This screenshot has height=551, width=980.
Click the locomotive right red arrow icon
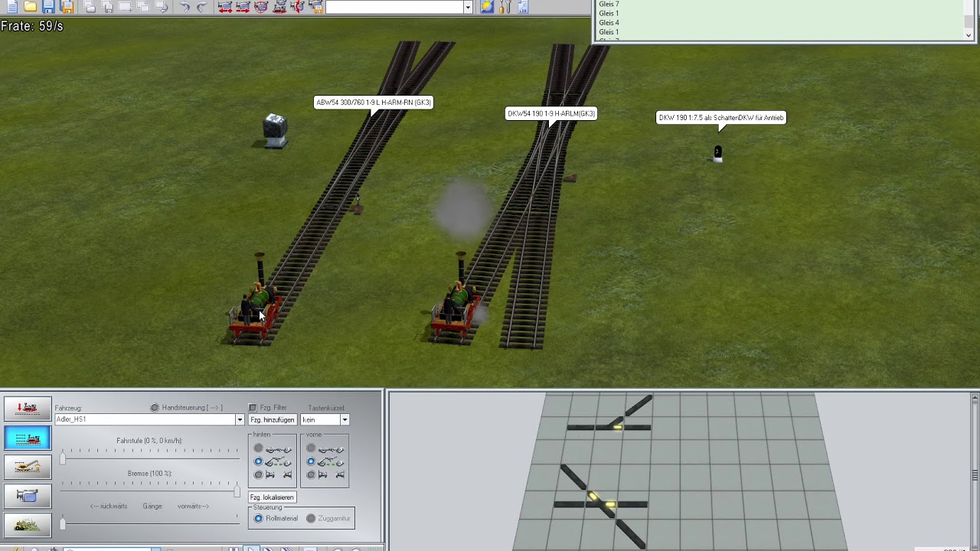[243, 7]
